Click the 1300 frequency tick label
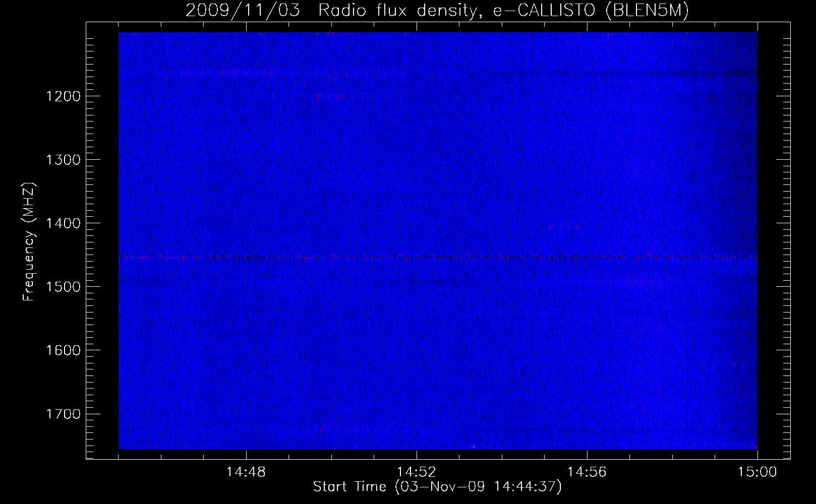Viewport: 816px width, 504px height. tap(63, 160)
